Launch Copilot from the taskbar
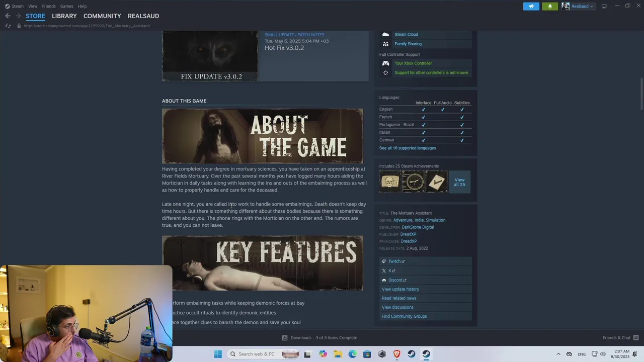This screenshot has width=644, height=362. (x=323, y=354)
